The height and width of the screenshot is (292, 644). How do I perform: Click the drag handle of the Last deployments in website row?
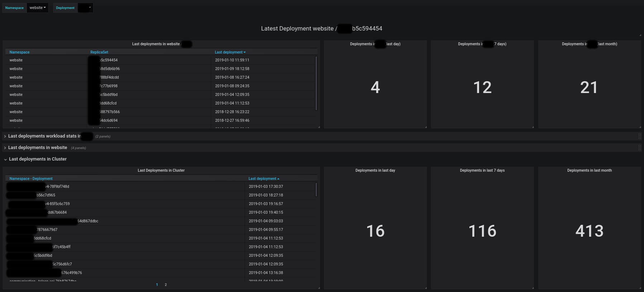point(640,148)
